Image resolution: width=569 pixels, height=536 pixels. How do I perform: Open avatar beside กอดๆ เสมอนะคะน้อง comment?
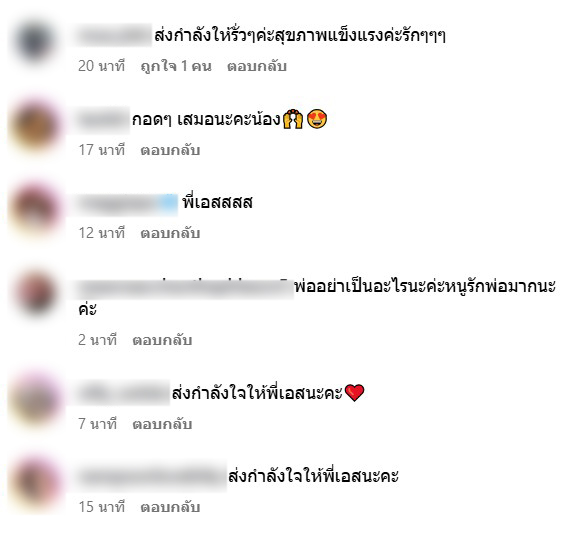(35, 125)
